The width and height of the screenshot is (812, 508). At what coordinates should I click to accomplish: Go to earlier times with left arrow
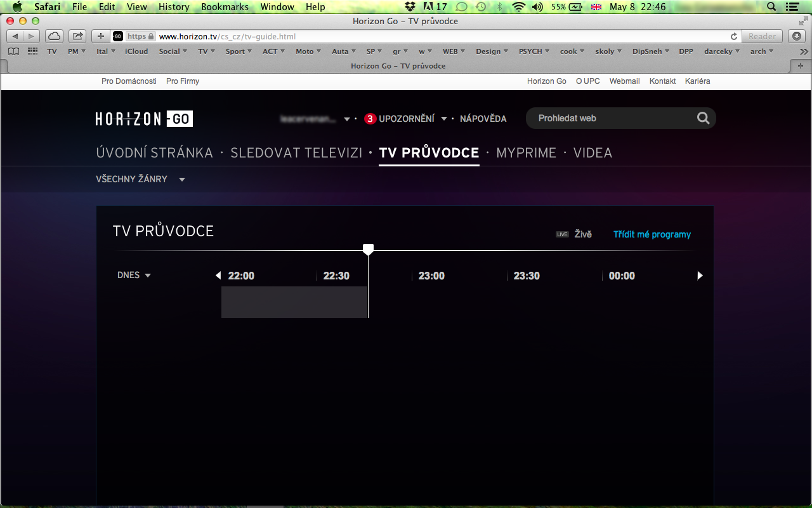pos(218,276)
